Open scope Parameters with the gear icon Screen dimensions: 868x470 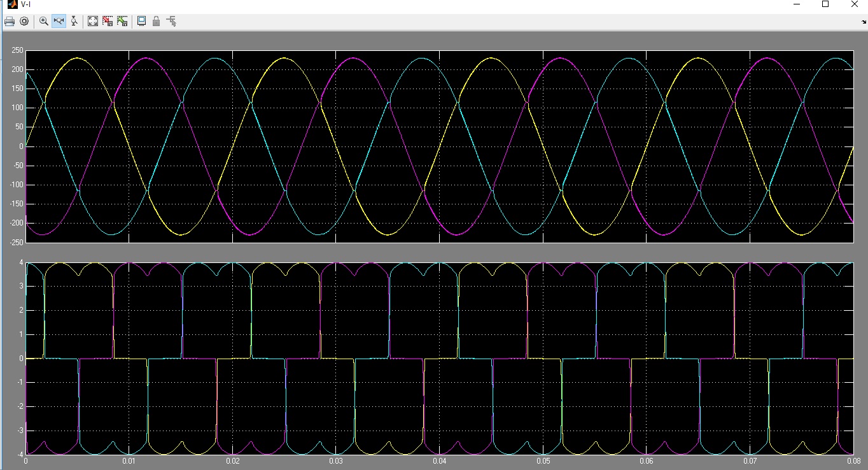tap(24, 21)
